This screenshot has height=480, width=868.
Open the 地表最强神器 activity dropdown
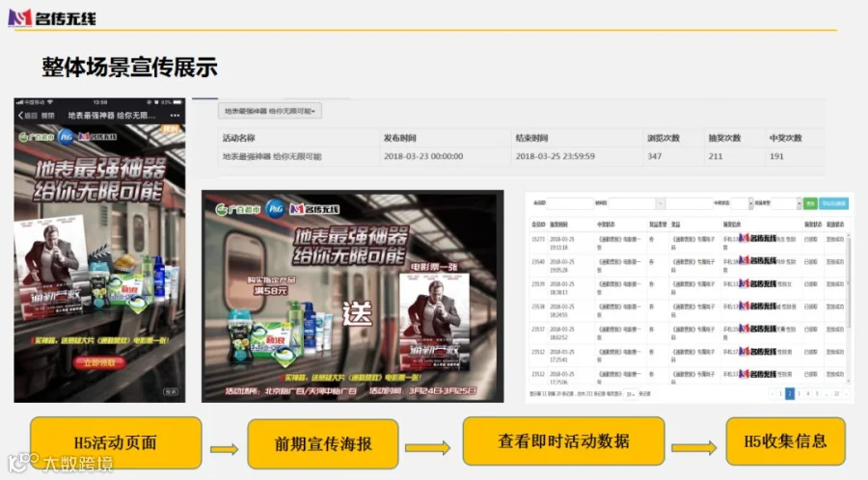[270, 111]
